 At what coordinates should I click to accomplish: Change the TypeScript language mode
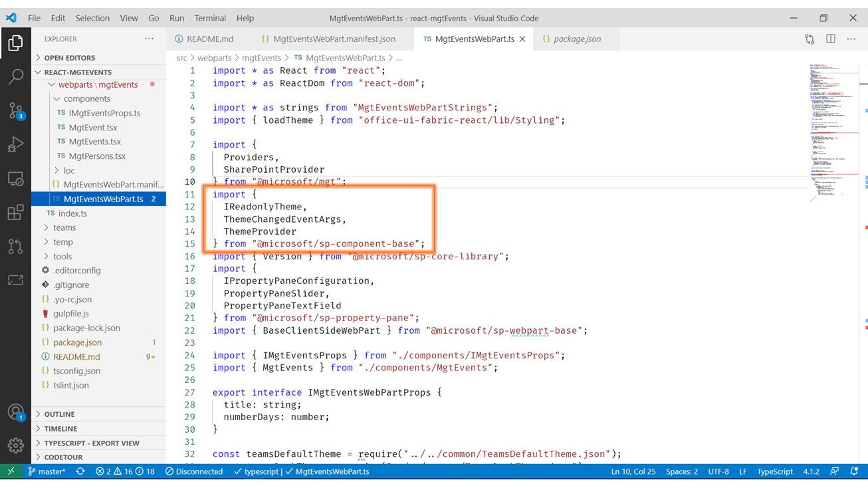[775, 471]
